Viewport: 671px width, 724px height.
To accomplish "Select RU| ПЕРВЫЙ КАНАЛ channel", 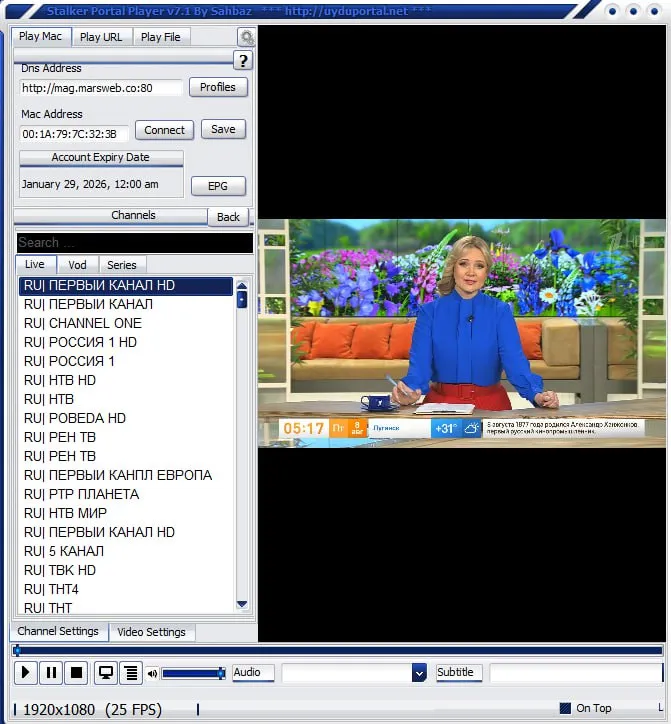I will (126, 304).
